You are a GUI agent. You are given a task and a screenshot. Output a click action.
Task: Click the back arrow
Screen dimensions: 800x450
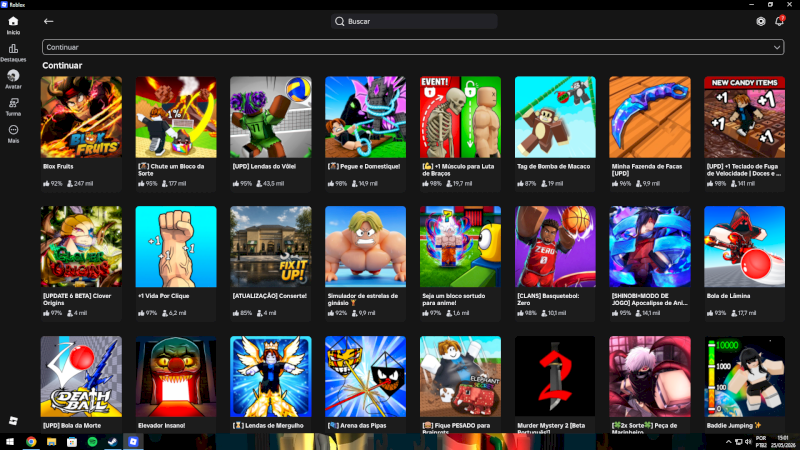[48, 21]
